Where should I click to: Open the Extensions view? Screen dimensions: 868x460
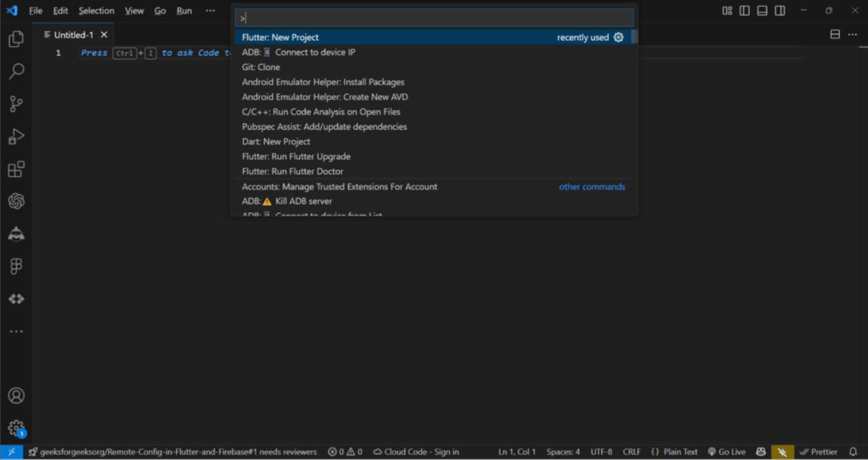(16, 169)
